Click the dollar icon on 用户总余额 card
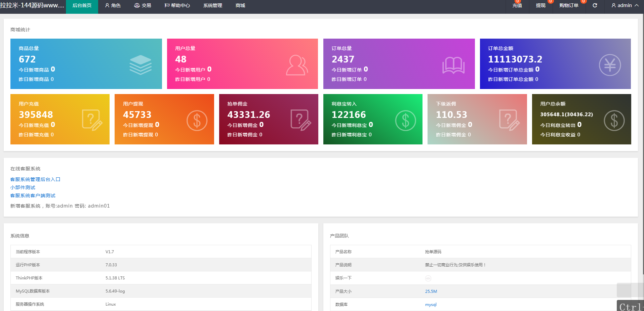Image resolution: width=644 pixels, height=311 pixels. 614,121
